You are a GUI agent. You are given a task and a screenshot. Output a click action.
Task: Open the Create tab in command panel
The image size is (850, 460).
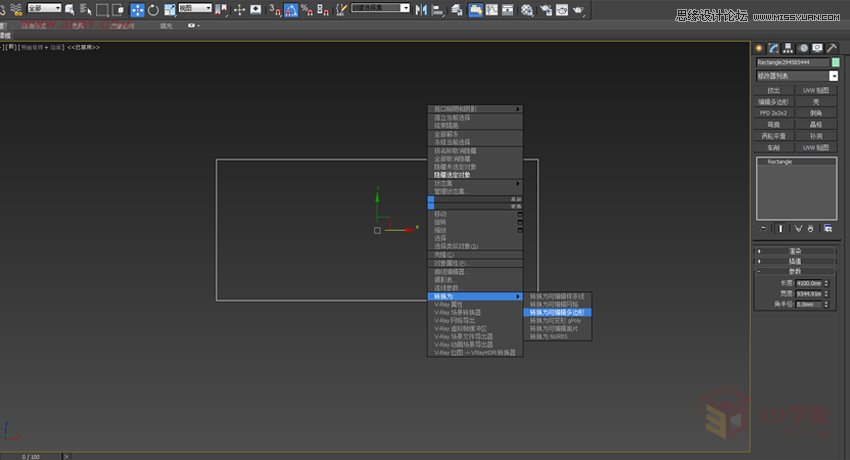[759, 47]
